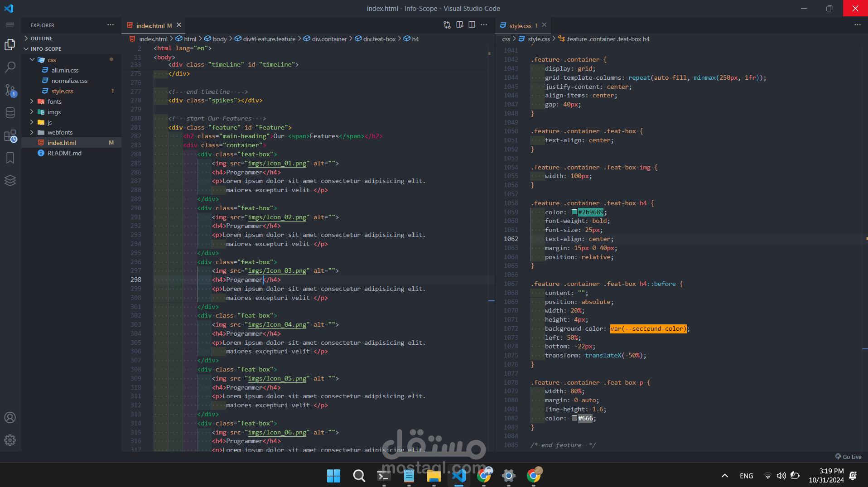Select index.html in the explorer tree
Viewport: 868px width, 487px height.
pos(72,143)
